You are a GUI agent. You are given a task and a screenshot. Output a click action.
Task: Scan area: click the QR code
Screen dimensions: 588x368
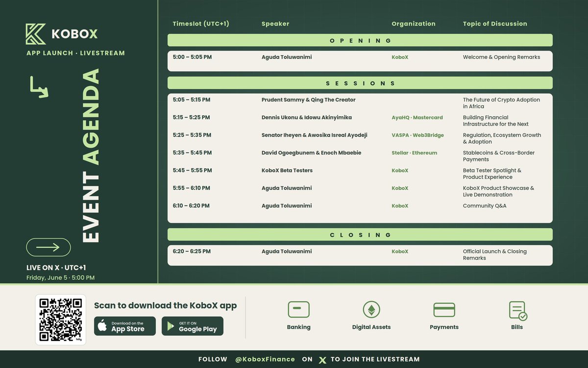click(61, 319)
